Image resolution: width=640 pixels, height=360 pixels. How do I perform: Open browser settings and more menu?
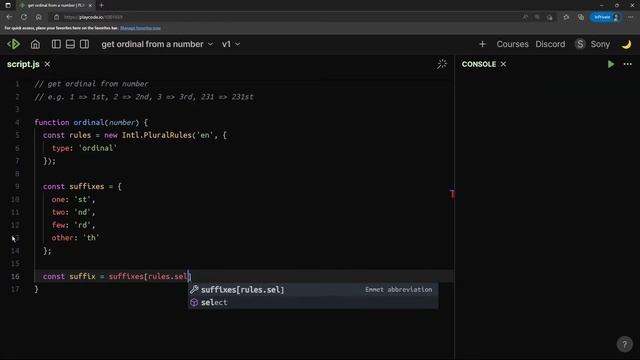coord(631,17)
